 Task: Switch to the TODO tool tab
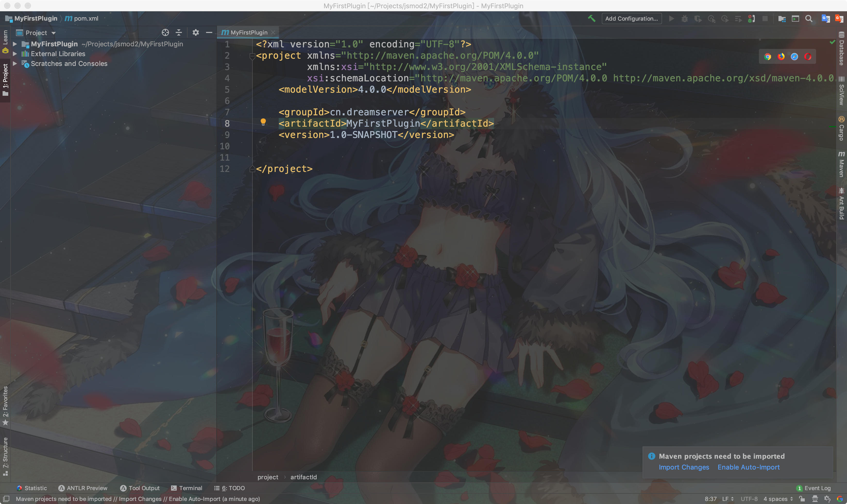point(230,488)
